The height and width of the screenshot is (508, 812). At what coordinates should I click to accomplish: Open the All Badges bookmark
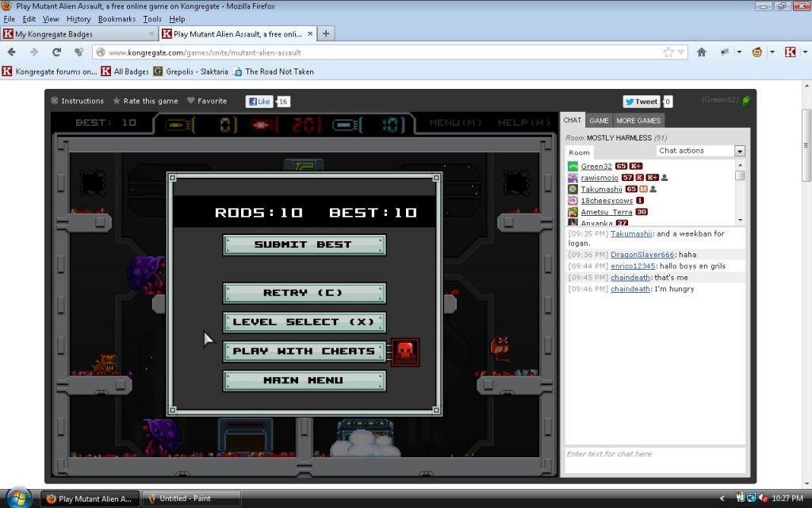point(125,71)
